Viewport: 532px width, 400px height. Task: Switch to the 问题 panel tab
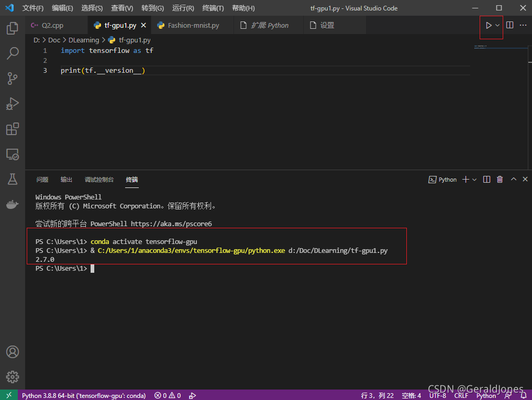point(42,180)
